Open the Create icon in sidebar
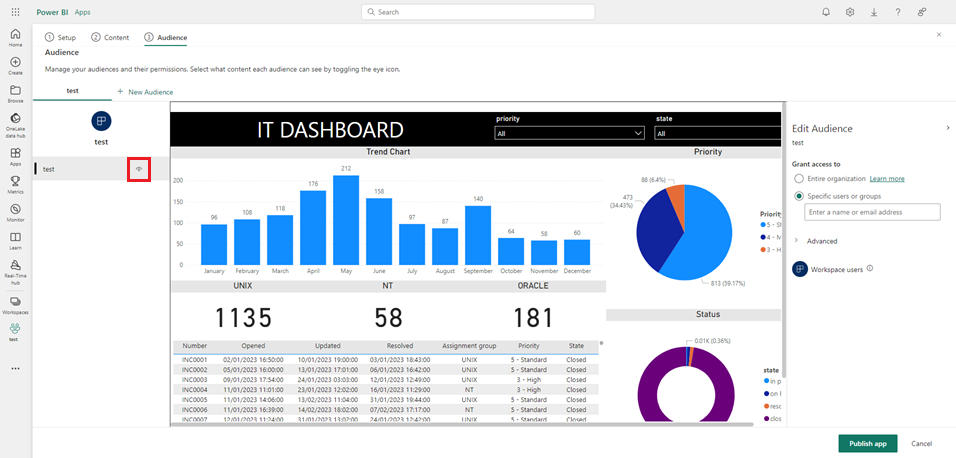956x458 pixels. (15, 64)
